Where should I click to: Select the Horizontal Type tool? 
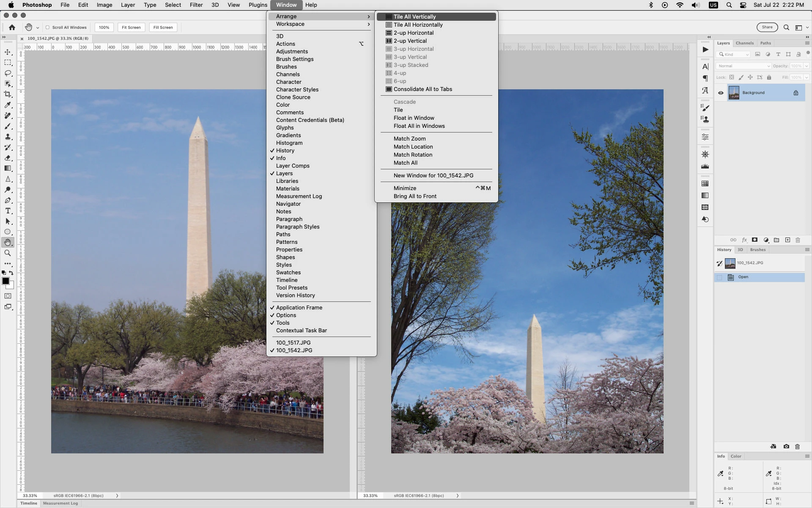8,211
